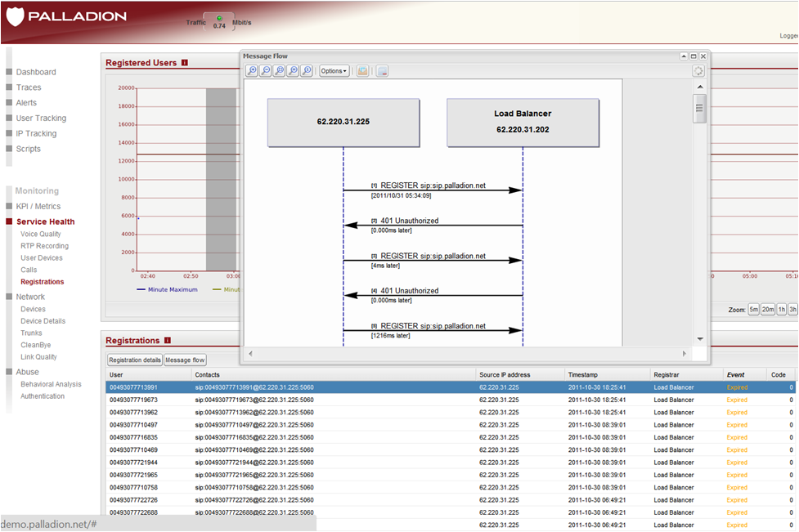This screenshot has width=799, height=532.
Task: Open KPI / Metrics page
Action: click(x=38, y=206)
